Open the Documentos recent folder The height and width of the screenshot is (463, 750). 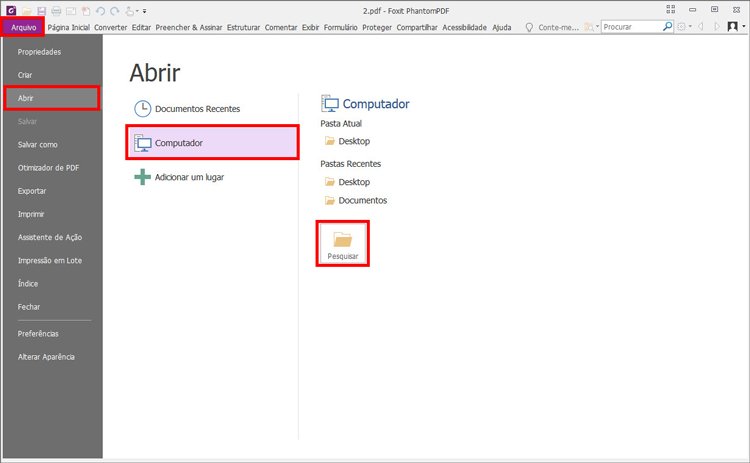click(x=356, y=200)
